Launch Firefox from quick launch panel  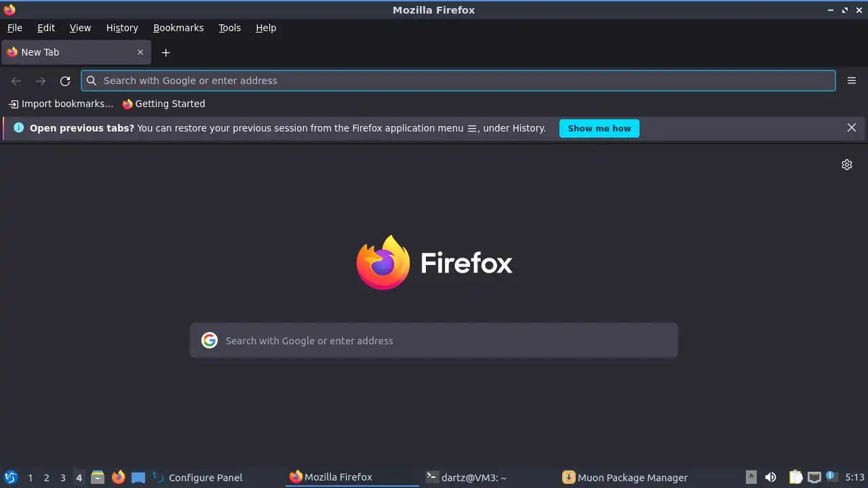point(118,477)
